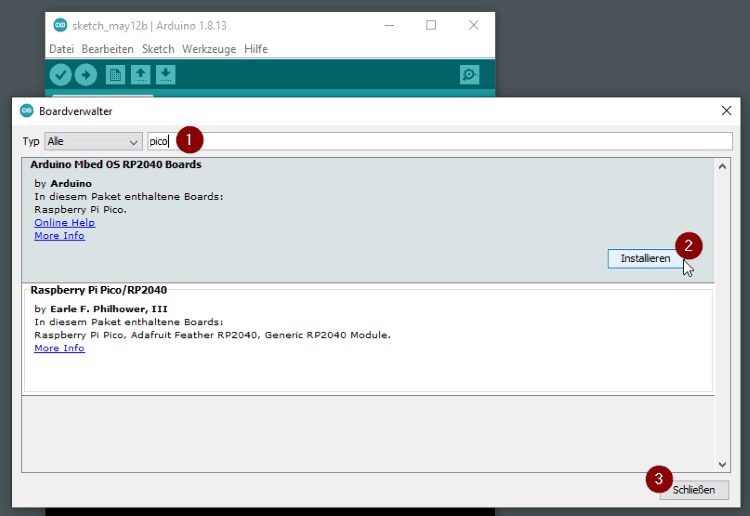
Task: Open a sketch with the up-arrow icon
Action: click(141, 74)
